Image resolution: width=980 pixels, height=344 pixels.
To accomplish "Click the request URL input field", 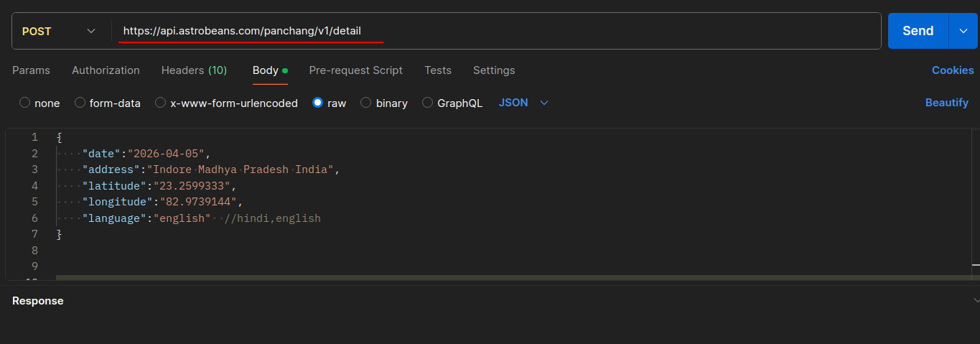I will pyautogui.click(x=495, y=31).
